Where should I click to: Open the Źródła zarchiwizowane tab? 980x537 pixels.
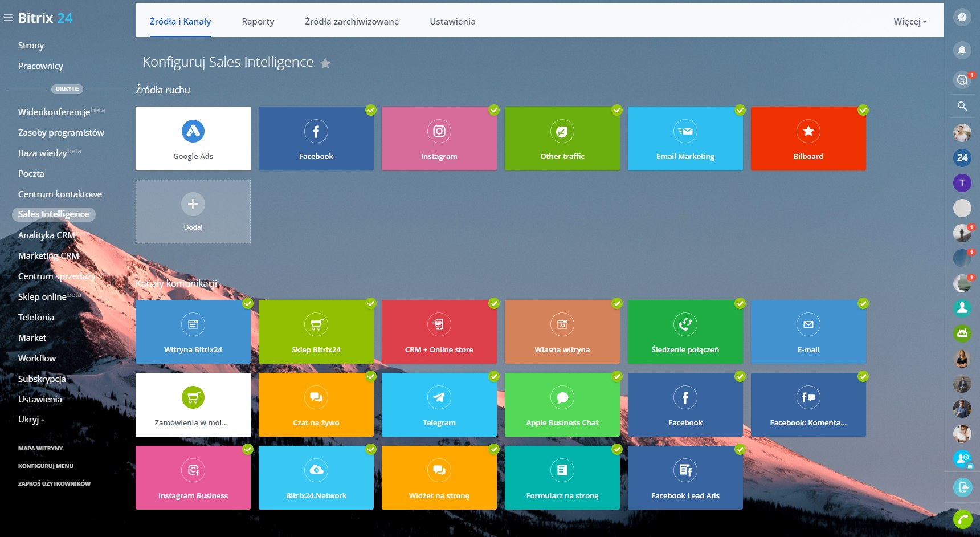point(352,22)
